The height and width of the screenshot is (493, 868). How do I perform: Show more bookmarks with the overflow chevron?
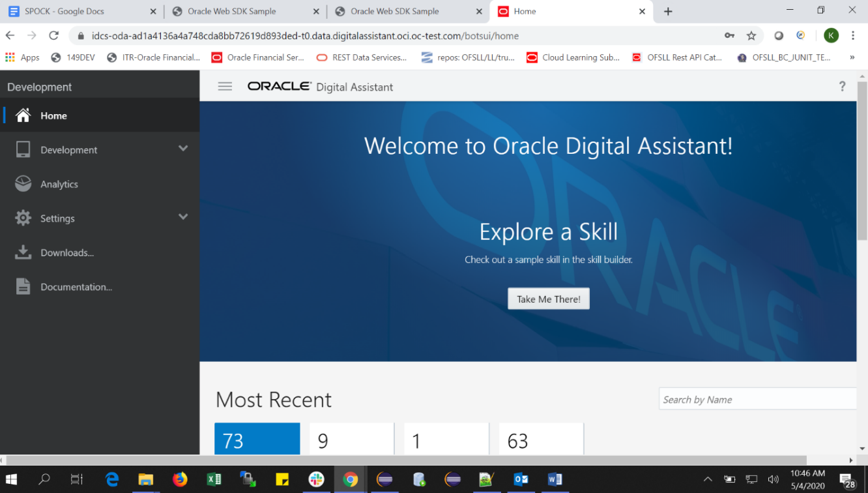pos(852,57)
